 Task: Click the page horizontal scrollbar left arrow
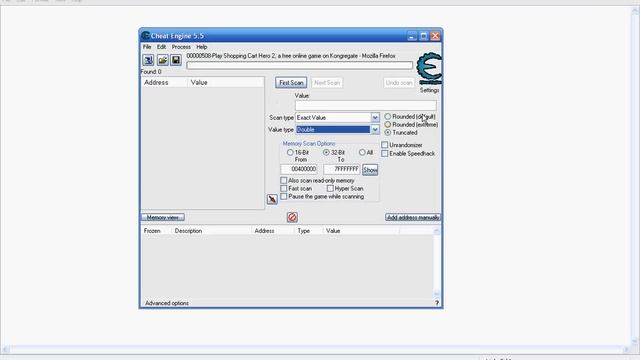5,349
